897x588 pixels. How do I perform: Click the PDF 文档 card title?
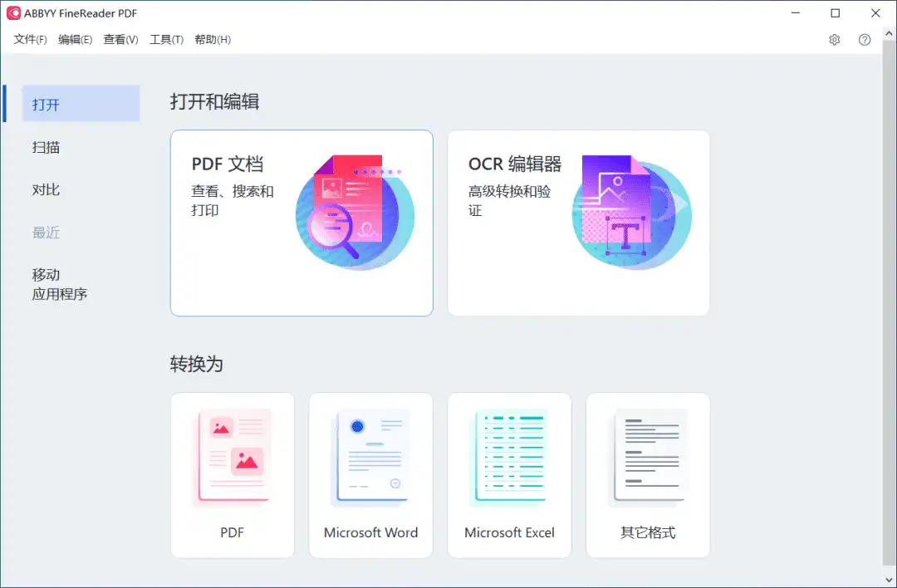coord(228,164)
